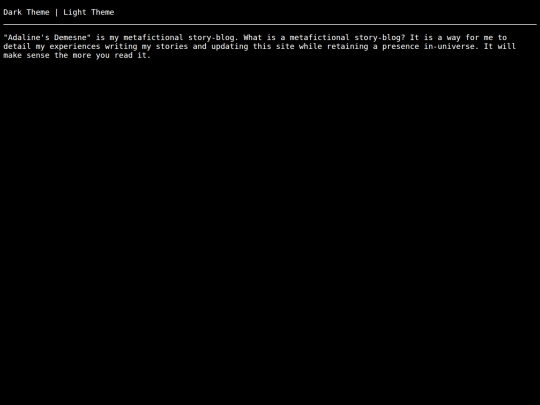Click the closing words "read it."

point(133,55)
